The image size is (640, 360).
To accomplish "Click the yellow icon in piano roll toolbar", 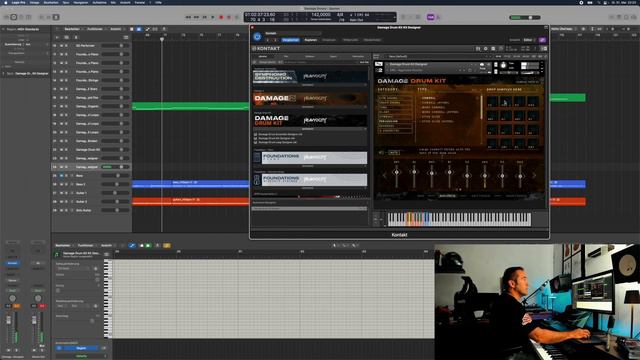I will [167, 245].
